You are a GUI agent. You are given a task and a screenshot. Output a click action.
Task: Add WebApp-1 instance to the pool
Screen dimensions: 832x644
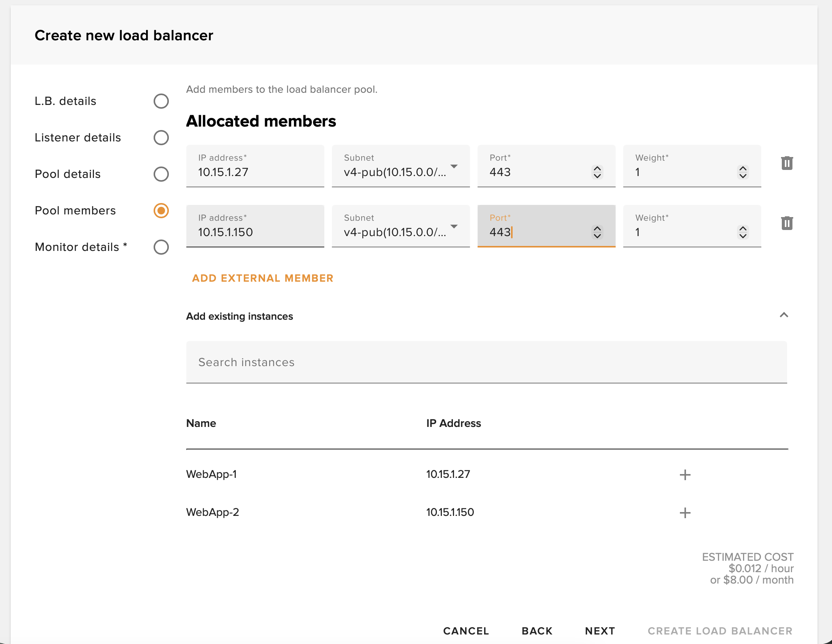684,474
